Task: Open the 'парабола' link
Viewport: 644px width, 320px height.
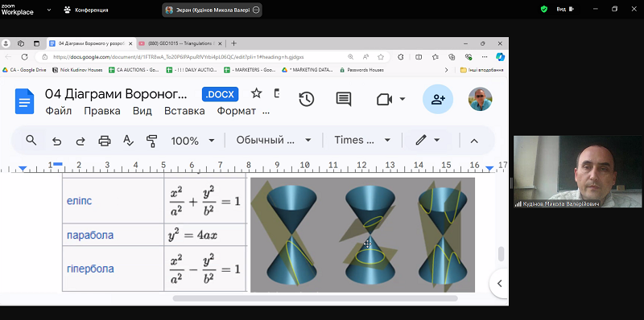Action: [x=90, y=236]
